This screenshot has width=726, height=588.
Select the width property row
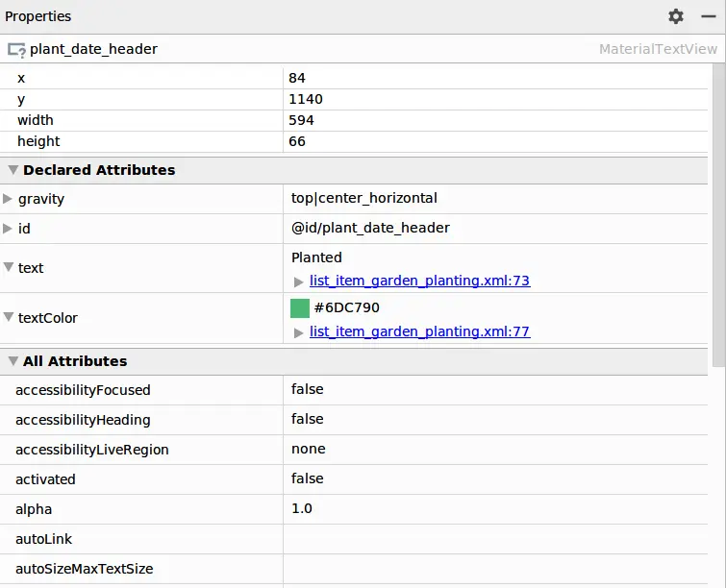(x=354, y=120)
